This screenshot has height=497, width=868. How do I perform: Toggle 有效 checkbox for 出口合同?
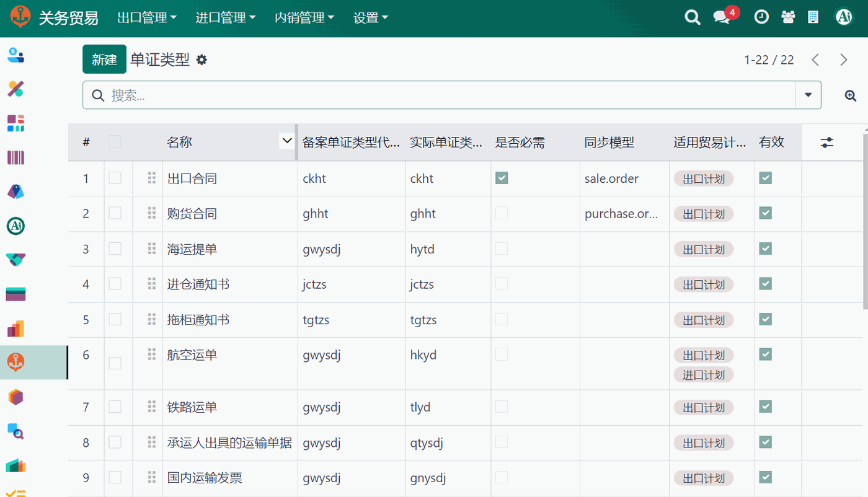[766, 178]
